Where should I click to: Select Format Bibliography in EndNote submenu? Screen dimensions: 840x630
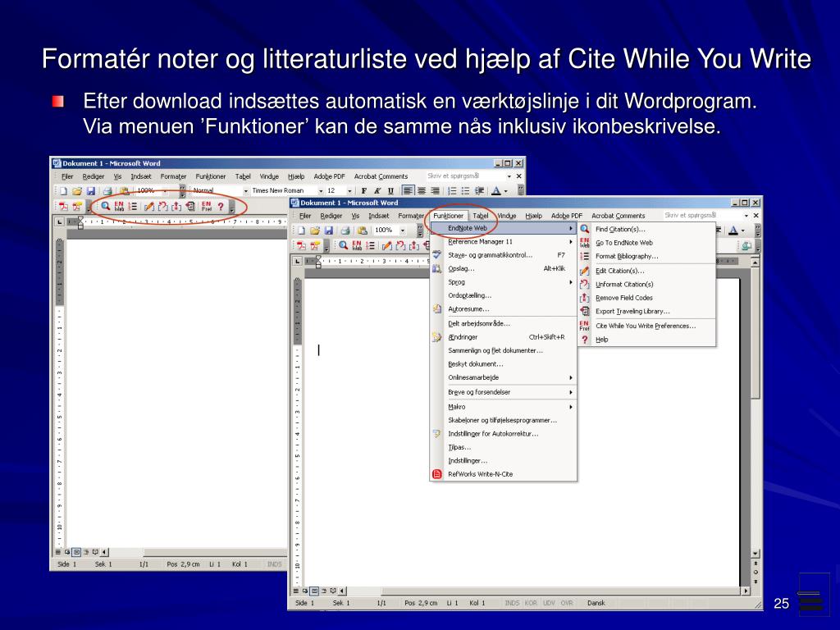click(646, 257)
